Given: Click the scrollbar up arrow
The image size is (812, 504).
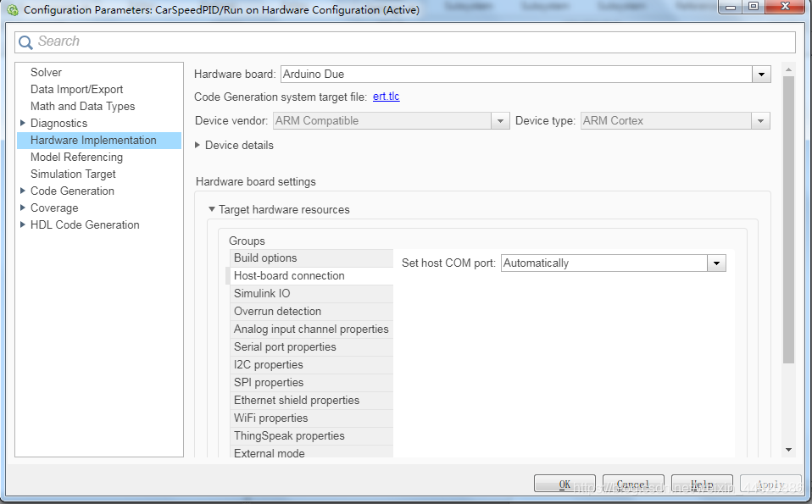Looking at the screenshot, I should pyautogui.click(x=788, y=69).
